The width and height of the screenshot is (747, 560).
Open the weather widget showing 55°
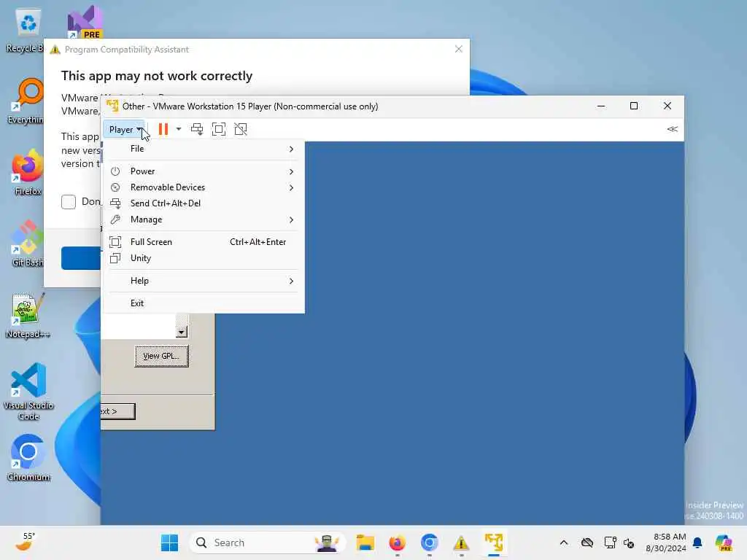pos(25,542)
